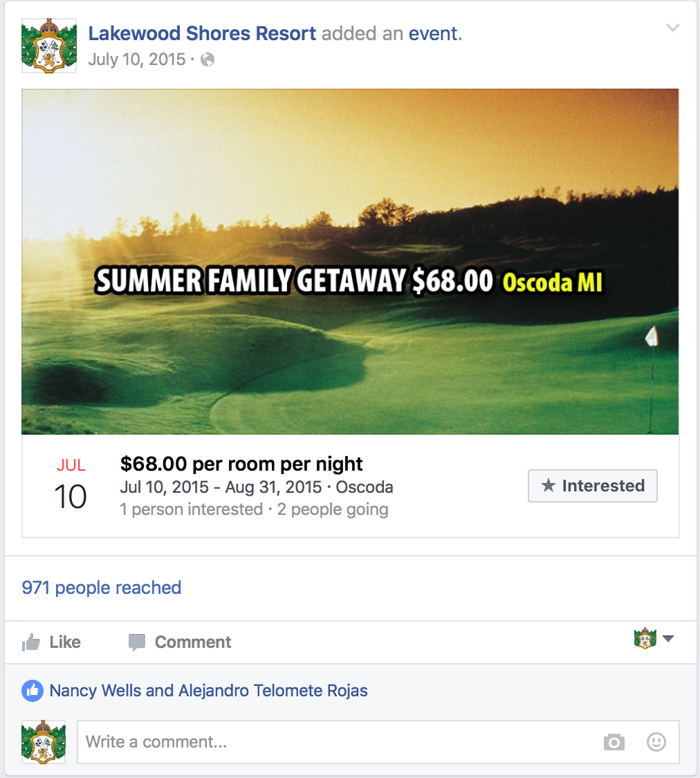Click the Summer Family Getaway event image
The height and width of the screenshot is (778, 700).
(350, 262)
